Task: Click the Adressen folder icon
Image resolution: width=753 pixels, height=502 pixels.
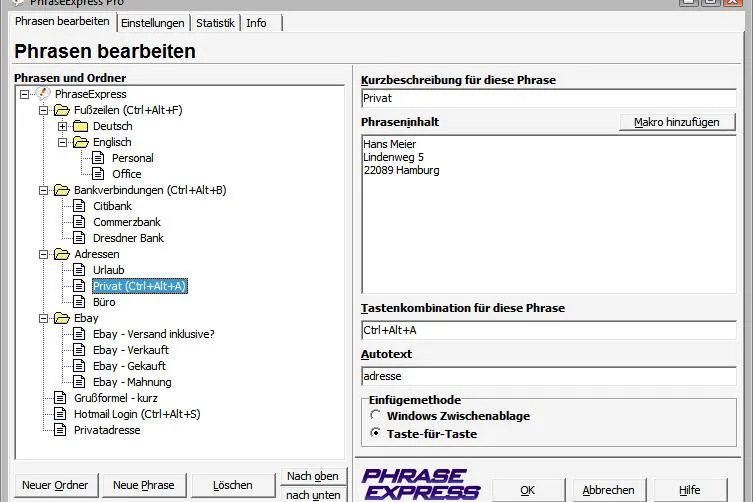Action: (x=61, y=254)
